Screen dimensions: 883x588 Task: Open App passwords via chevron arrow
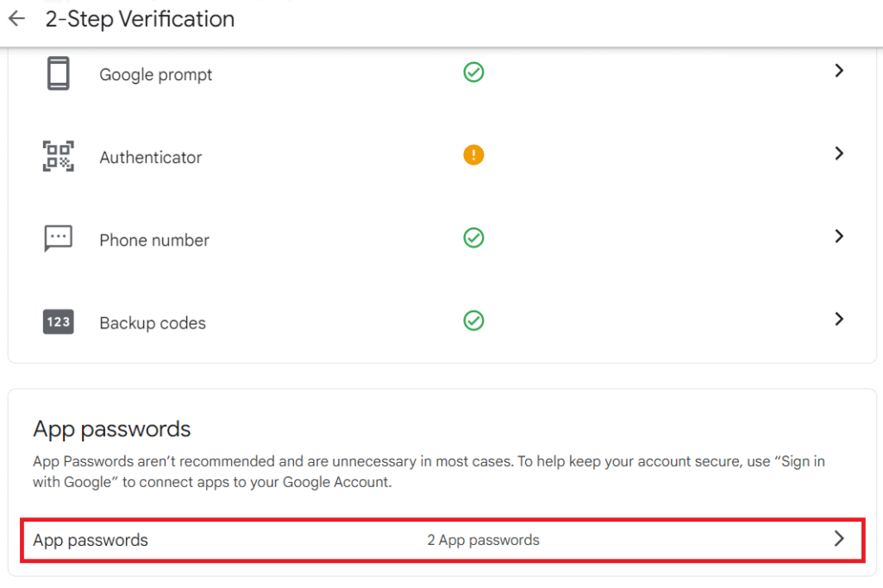[839, 539]
